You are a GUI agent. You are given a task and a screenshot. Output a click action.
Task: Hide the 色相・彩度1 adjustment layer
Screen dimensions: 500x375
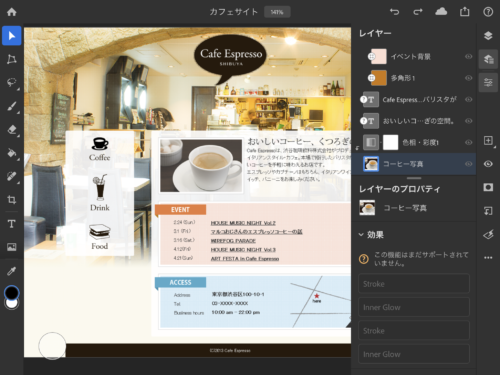[x=468, y=142]
